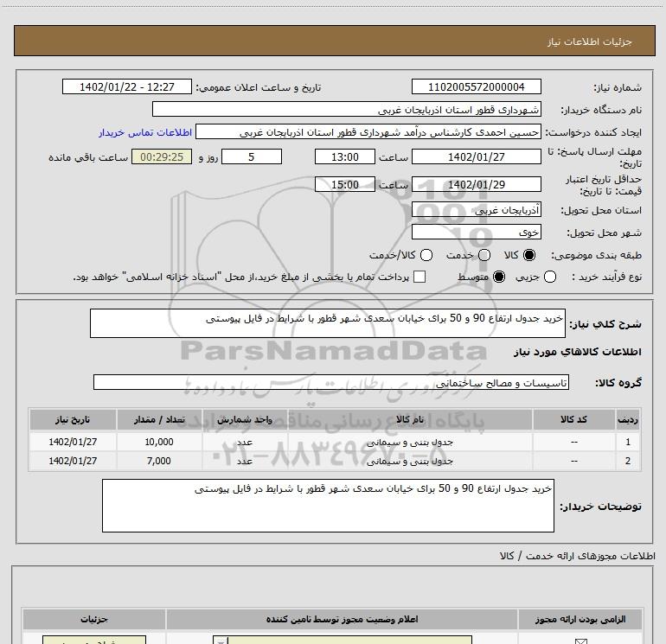Viewport: 666px width, 644px height.
Task: Click the واحد شمارش column header
Action: coord(245,419)
